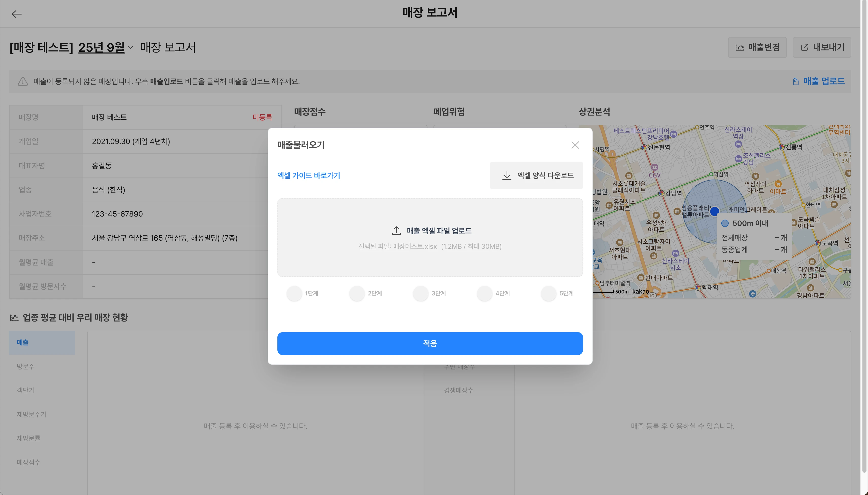Viewport: 868px width, 495px height.
Task: Click the back arrow icon
Action: pos(16,14)
